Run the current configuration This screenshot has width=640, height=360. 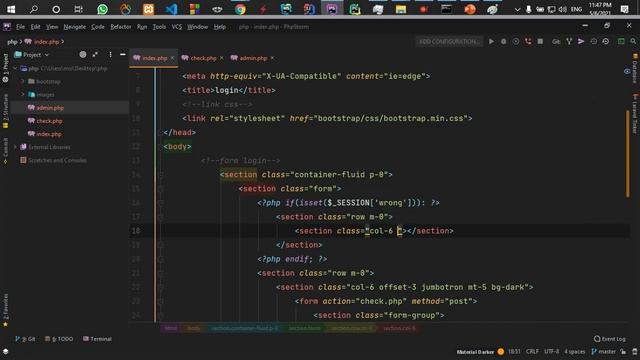tap(491, 42)
